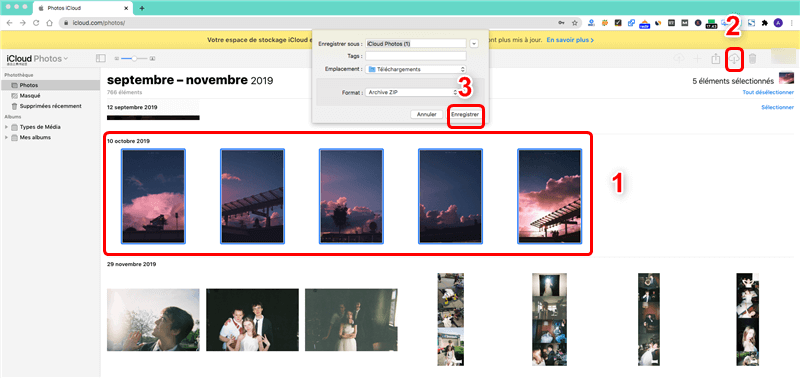
Task: Click the 12 septembre 2019 date label
Action: pos(132,107)
